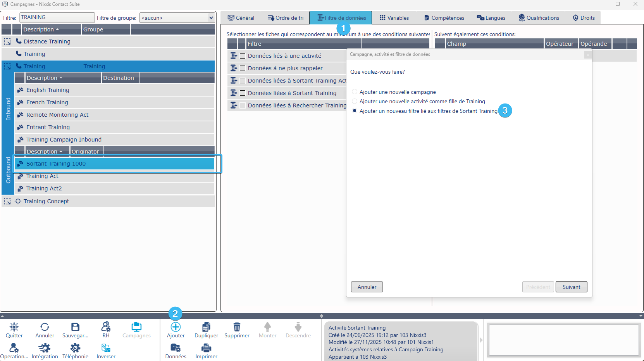This screenshot has width=644, height=361.
Task: Click the Quitter icon
Action: (x=14, y=327)
